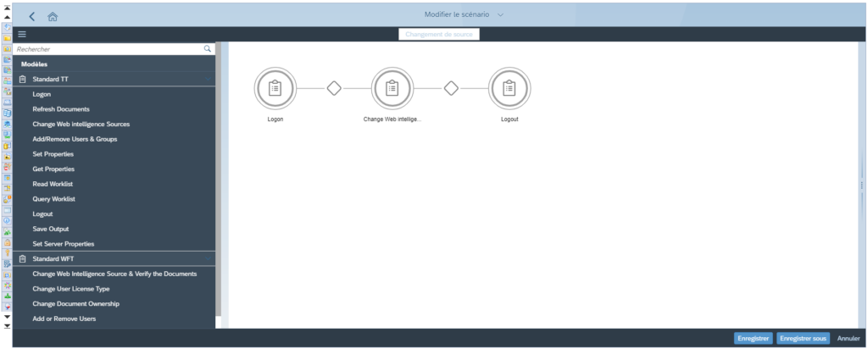Viewport: 868px width, 349px height.
Task: Jump to bottom of left icon strip
Action: tap(7, 326)
